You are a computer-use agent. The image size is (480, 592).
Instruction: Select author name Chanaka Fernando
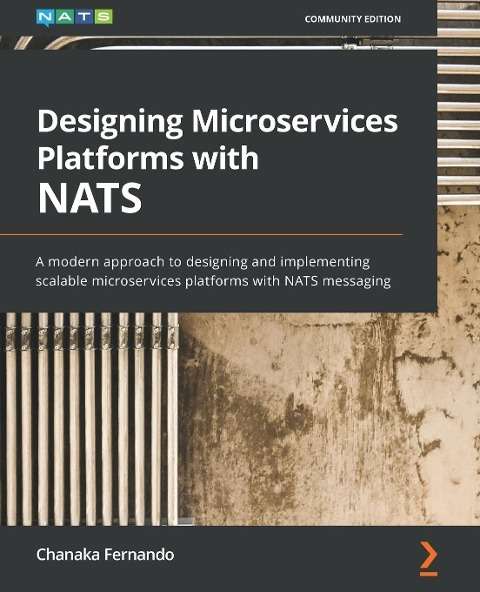coord(105,555)
